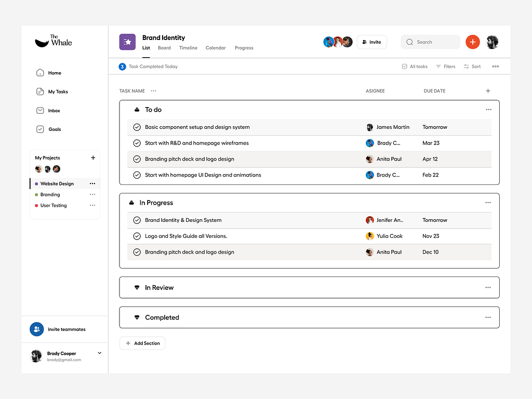Click inside the Search field

pos(430,42)
